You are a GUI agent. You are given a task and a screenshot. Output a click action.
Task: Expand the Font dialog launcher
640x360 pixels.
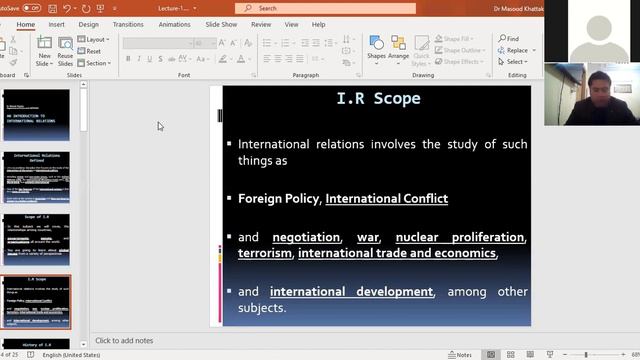tap(253, 76)
